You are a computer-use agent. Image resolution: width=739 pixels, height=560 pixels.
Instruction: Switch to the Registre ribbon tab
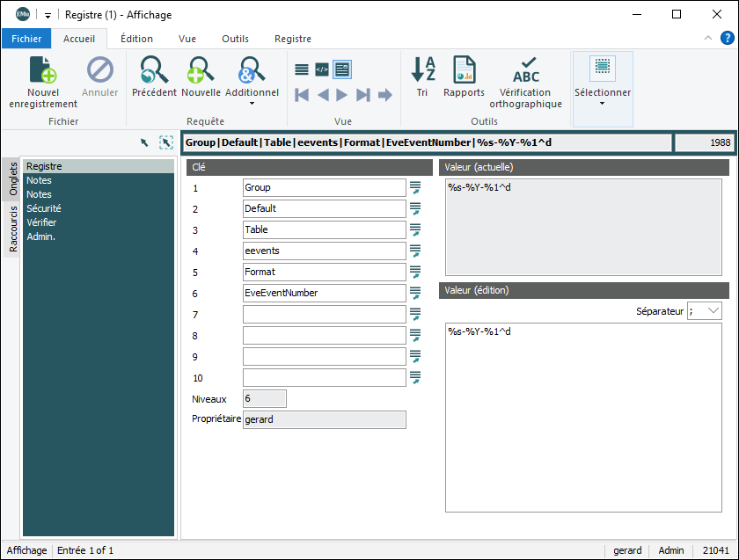292,39
